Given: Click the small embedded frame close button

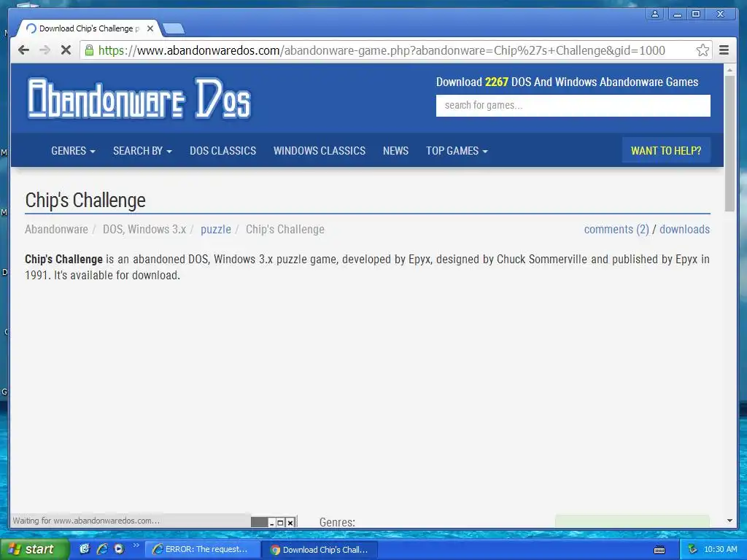Looking at the screenshot, I should (290, 522).
